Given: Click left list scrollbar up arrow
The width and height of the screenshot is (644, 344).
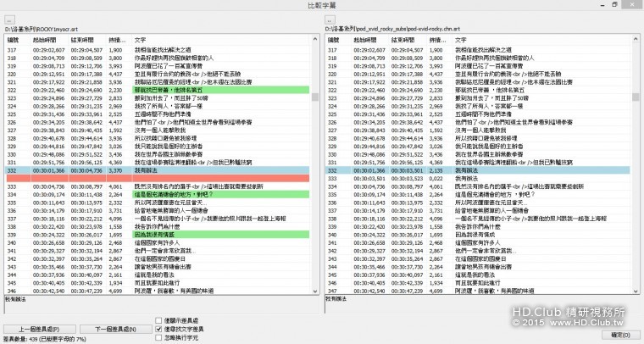Looking at the screenshot, I should click(315, 39).
